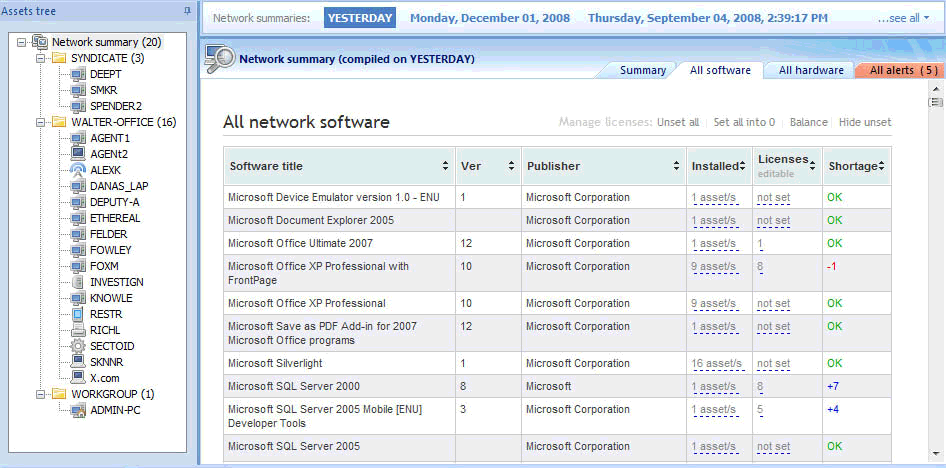Open 9 asset/s link for Office XP with FrontPage
Screen dimensions: 946x468
[714, 267]
